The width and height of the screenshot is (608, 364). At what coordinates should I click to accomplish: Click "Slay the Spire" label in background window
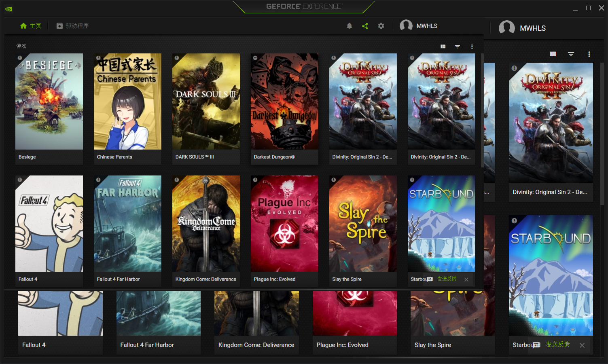(433, 345)
